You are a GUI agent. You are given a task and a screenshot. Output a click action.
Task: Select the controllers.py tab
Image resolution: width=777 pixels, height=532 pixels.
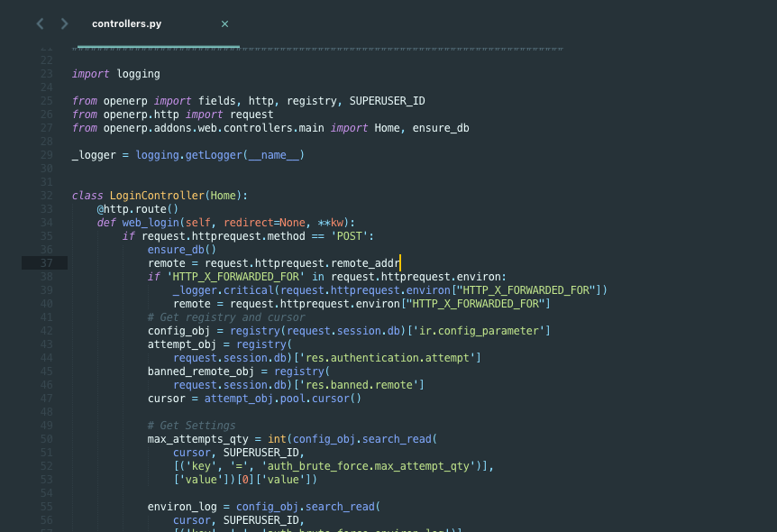pyautogui.click(x=126, y=23)
